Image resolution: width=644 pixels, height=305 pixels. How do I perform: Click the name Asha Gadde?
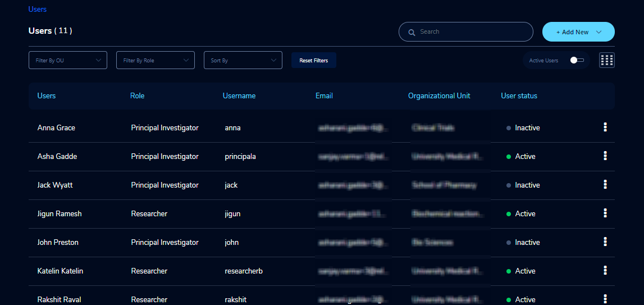57,157
